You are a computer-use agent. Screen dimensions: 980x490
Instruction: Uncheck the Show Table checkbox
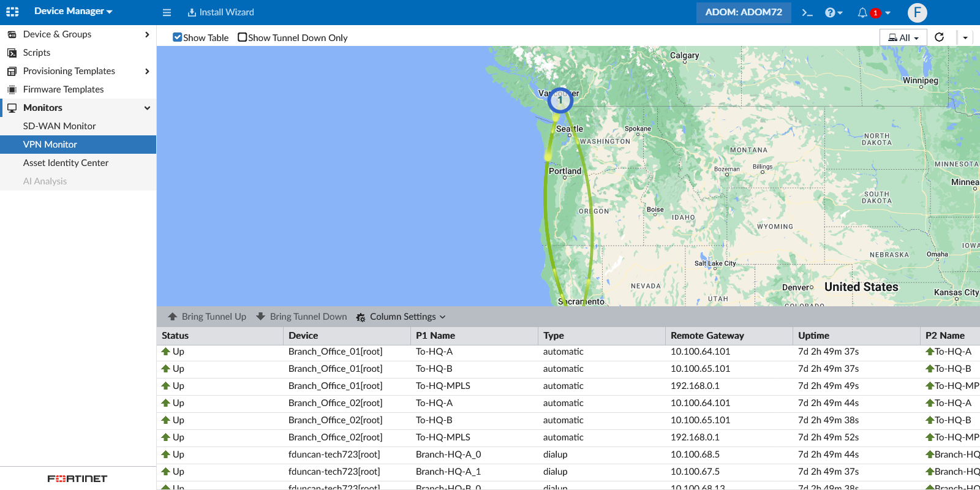(x=178, y=37)
